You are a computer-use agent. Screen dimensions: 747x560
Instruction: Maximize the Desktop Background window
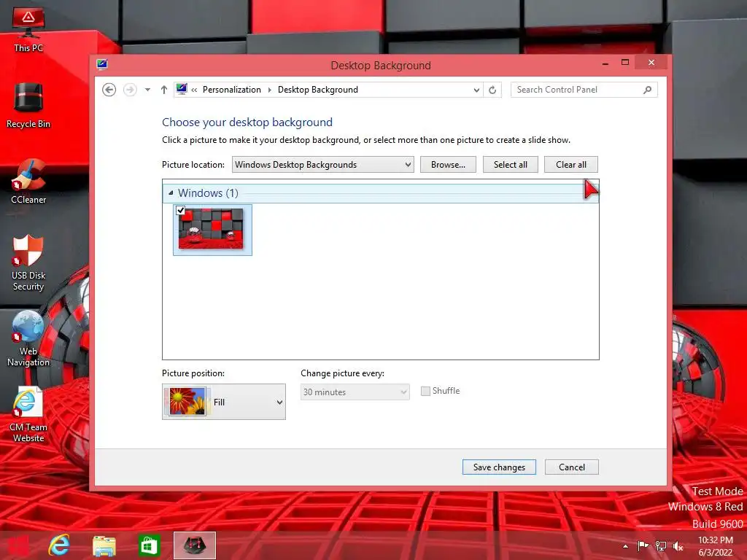coord(625,63)
